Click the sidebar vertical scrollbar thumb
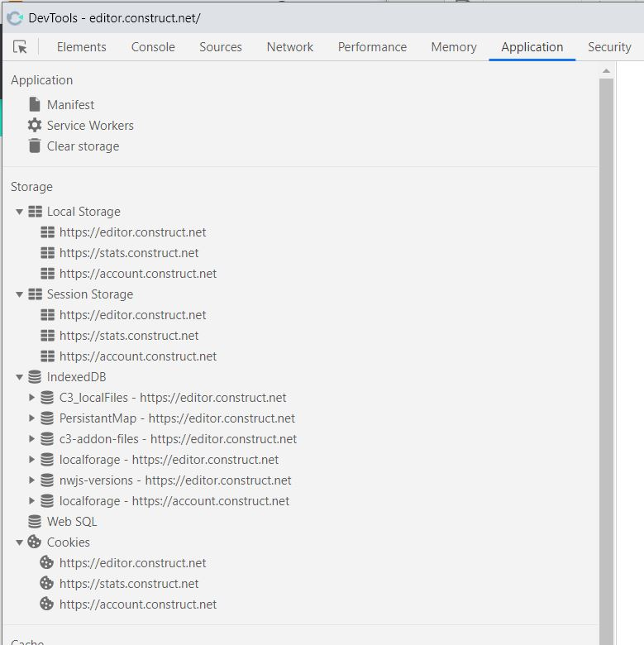 pyautogui.click(x=606, y=361)
